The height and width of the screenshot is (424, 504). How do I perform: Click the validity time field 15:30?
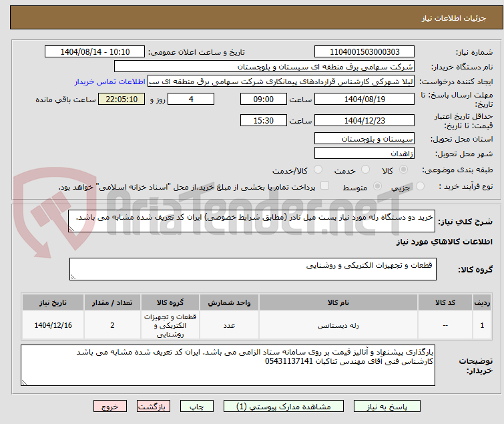264,121
